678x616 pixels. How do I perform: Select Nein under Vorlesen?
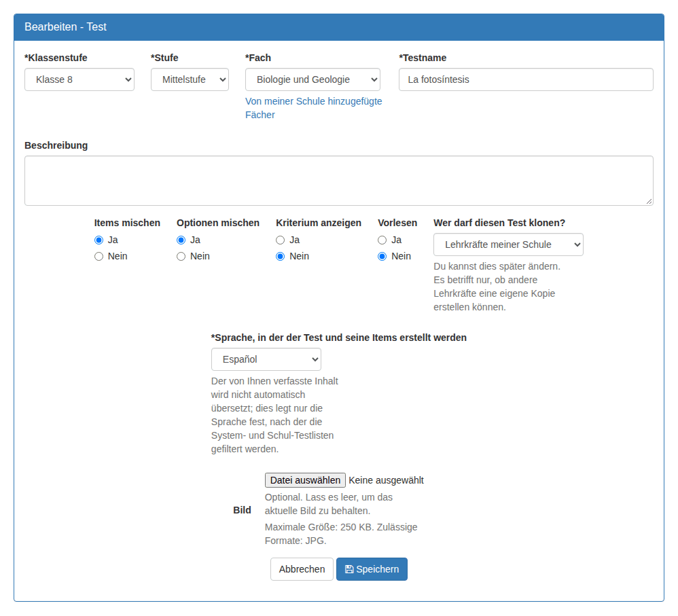pos(382,256)
